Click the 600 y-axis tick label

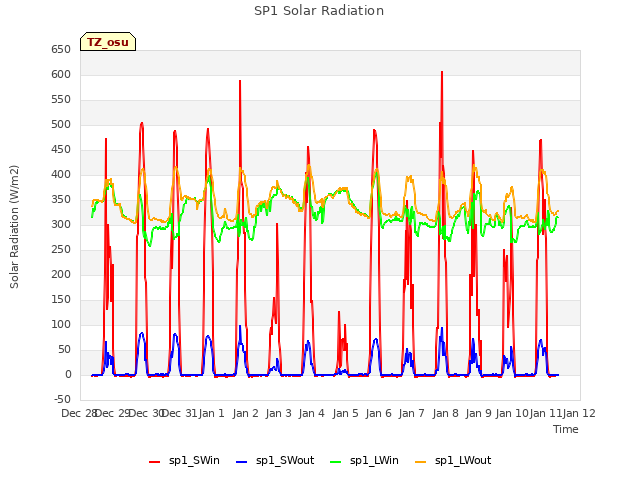pos(61,74)
